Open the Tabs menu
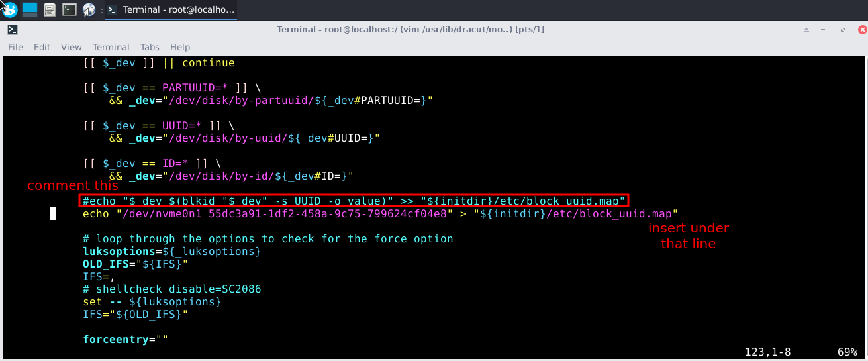 150,47
